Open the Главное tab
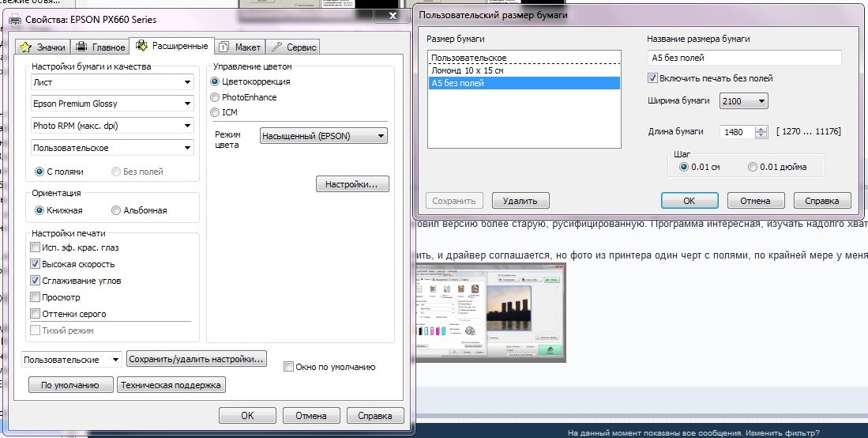Screen dimensions: 868x438 101,47
